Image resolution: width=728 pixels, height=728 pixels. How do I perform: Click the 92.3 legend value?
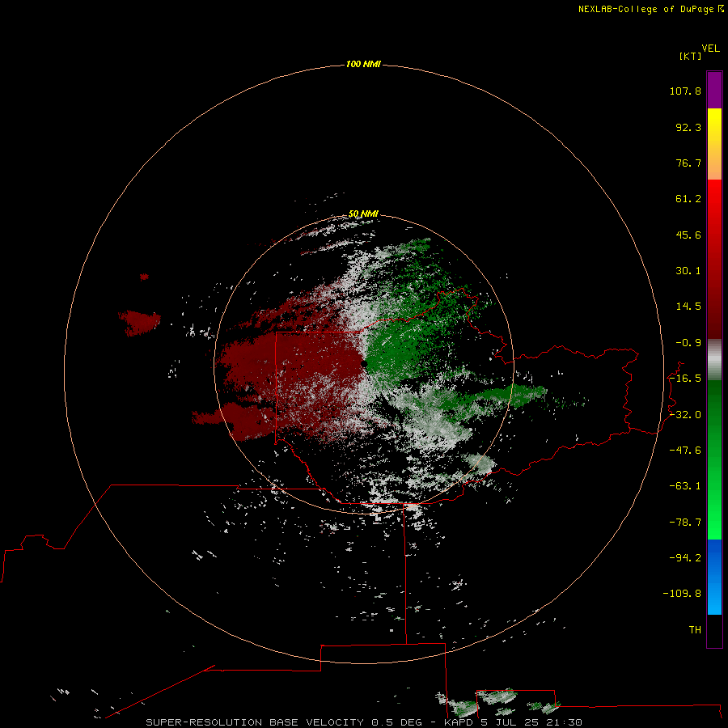(x=688, y=127)
